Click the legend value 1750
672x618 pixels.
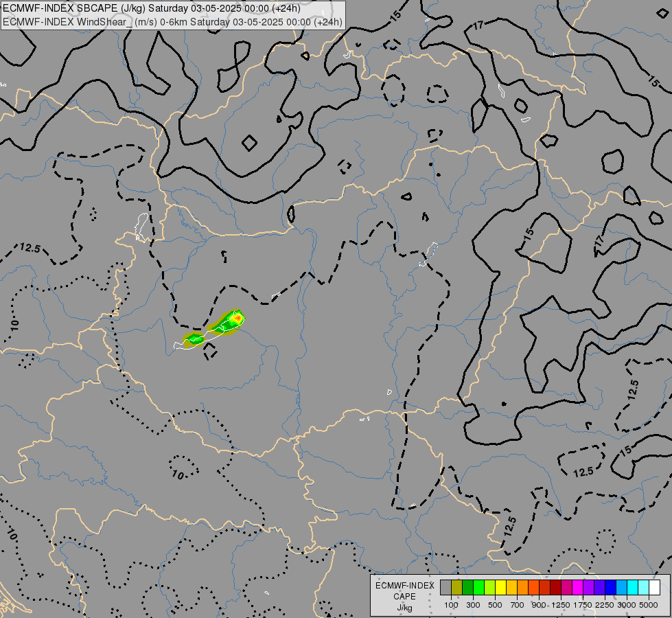583,605
